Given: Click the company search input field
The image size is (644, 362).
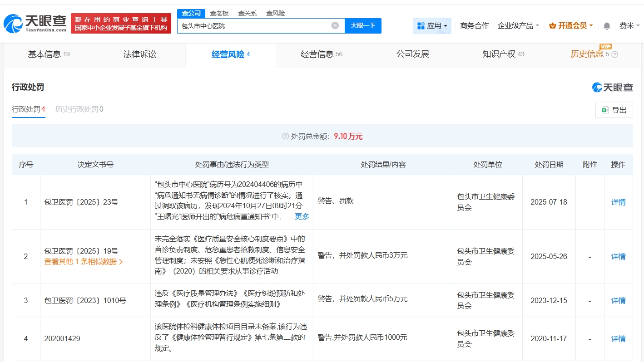Looking at the screenshot, I should click(x=254, y=26).
